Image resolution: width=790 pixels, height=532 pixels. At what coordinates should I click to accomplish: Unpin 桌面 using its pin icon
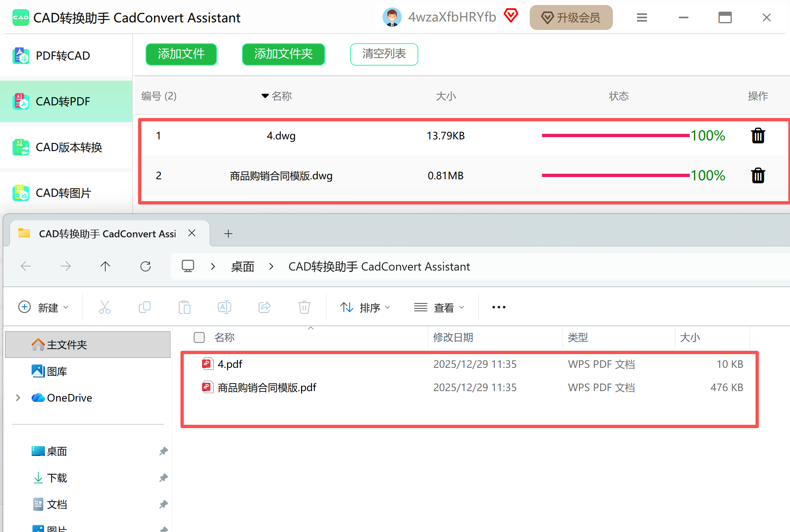pyautogui.click(x=163, y=451)
